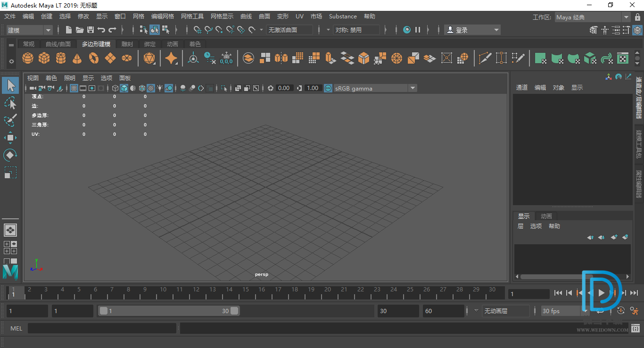
Task: Select the Paint Selection tool
Action: tap(10, 120)
